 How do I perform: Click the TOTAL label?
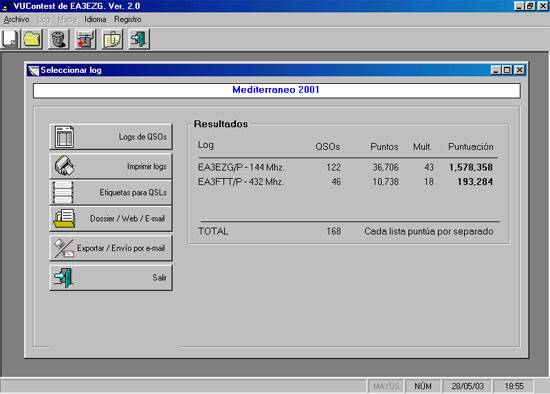coord(213,231)
